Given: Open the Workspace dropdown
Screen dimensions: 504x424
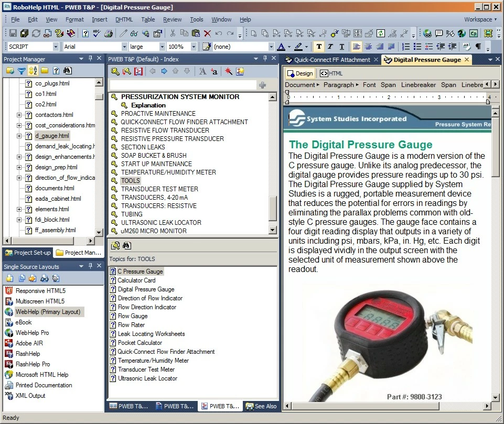Looking at the screenshot, I should click(480, 19).
